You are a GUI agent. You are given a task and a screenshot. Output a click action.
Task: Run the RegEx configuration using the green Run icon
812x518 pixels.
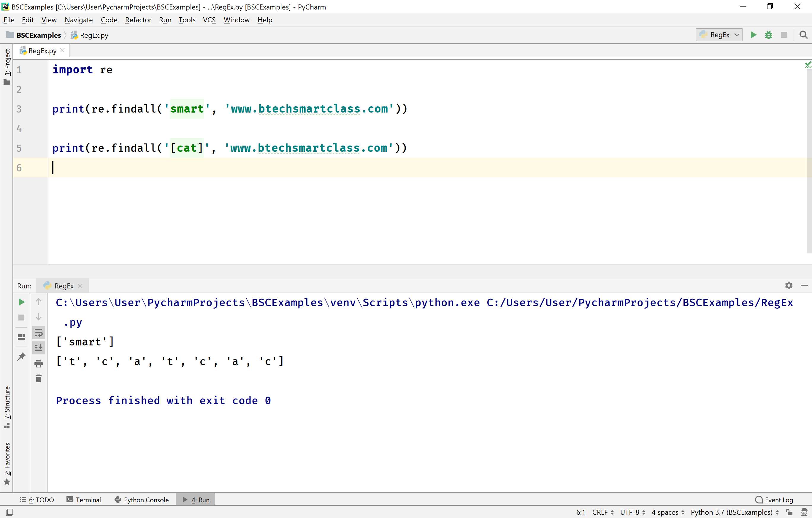[753, 35]
